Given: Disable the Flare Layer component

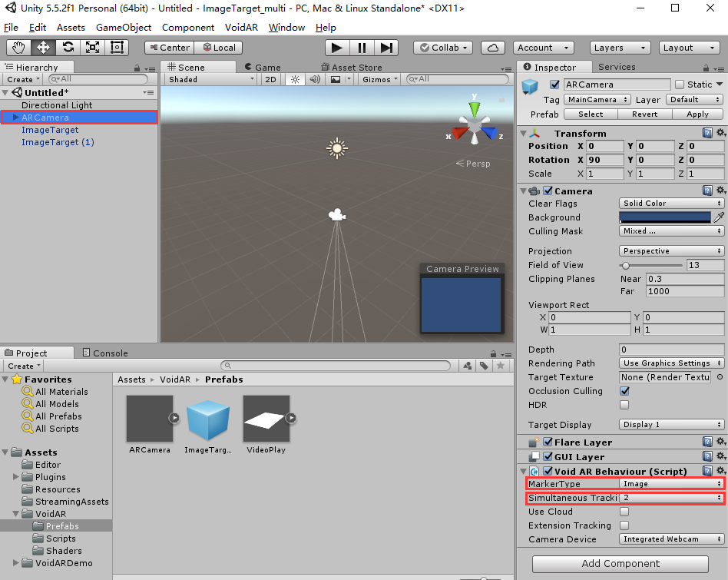Looking at the screenshot, I should 548,442.
